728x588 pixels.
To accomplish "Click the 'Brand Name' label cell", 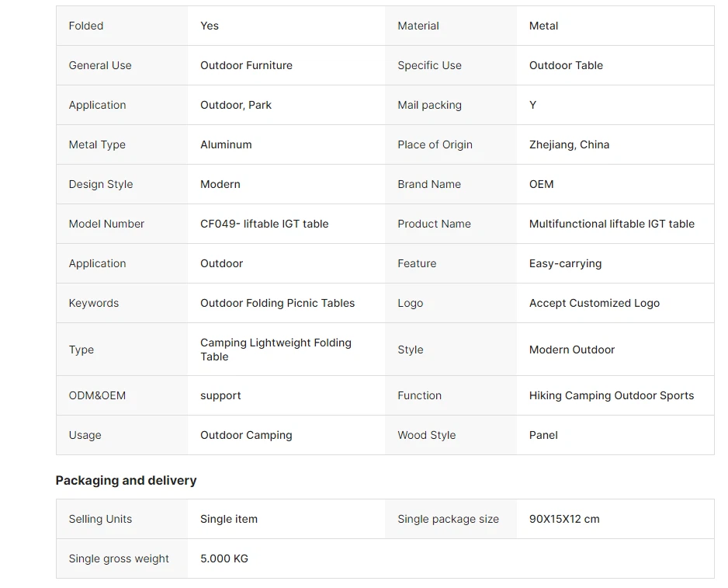I will [x=429, y=184].
